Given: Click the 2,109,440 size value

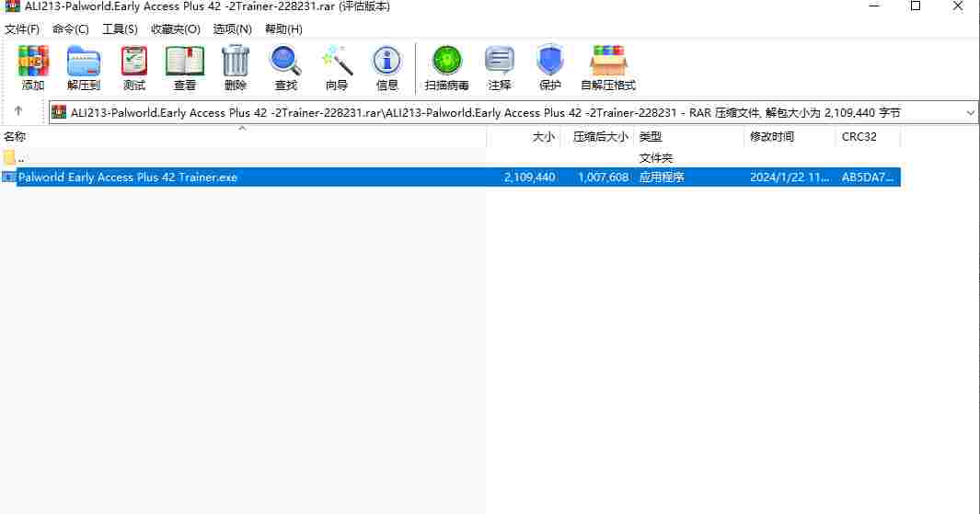Looking at the screenshot, I should pos(529,177).
